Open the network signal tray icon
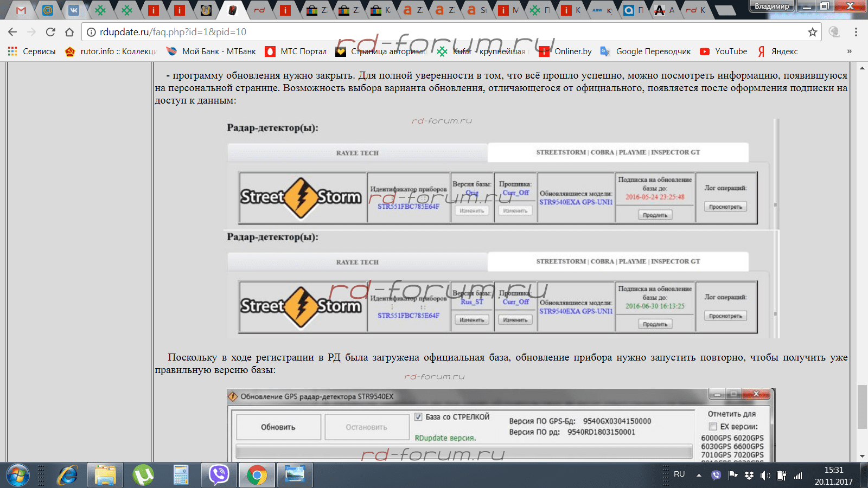This screenshot has width=868, height=488. pos(798,476)
